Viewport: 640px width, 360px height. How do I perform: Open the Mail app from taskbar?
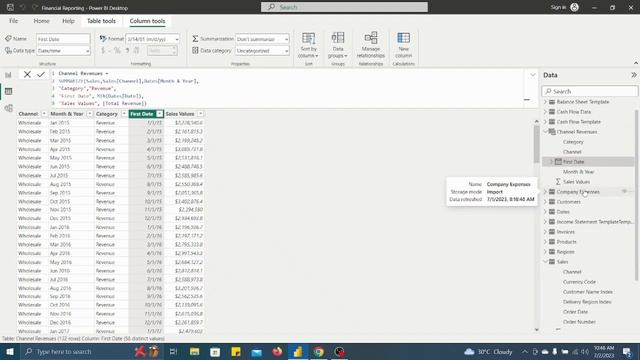[256, 351]
